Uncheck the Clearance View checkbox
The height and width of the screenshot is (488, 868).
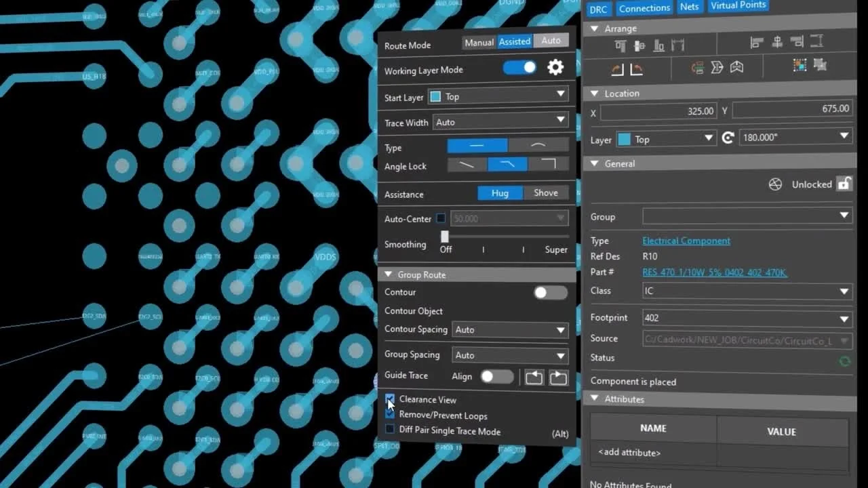point(389,399)
